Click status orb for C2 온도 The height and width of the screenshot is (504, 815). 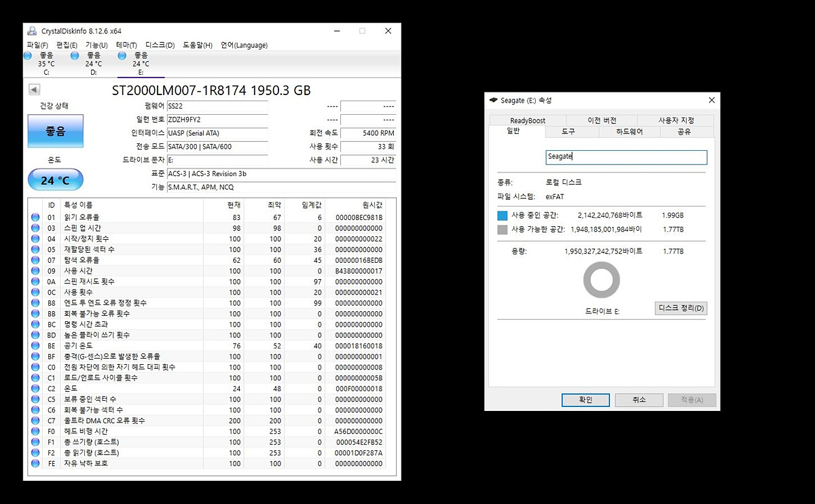pyautogui.click(x=35, y=389)
